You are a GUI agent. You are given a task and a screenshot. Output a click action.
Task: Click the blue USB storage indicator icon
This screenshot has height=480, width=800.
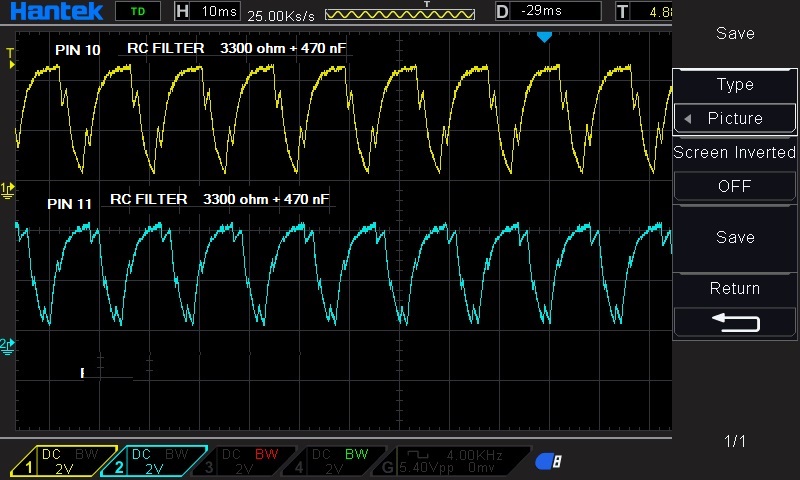click(x=548, y=461)
